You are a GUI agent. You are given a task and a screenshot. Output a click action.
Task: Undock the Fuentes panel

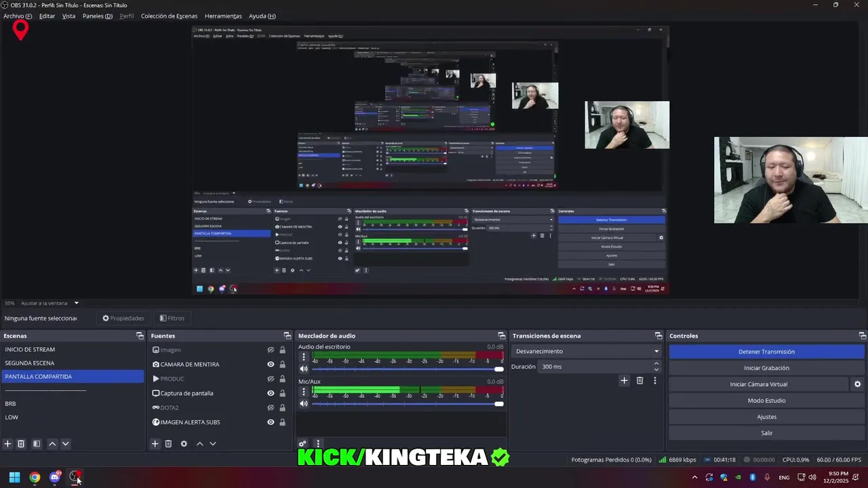(287, 335)
